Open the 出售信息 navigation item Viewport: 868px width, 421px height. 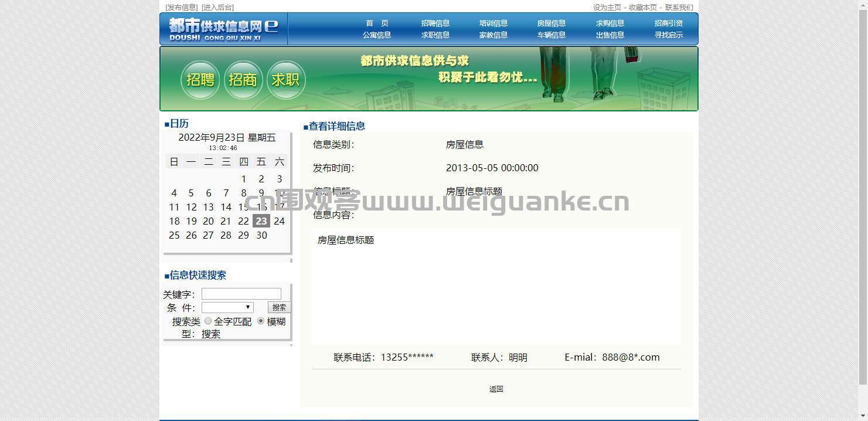pos(610,35)
